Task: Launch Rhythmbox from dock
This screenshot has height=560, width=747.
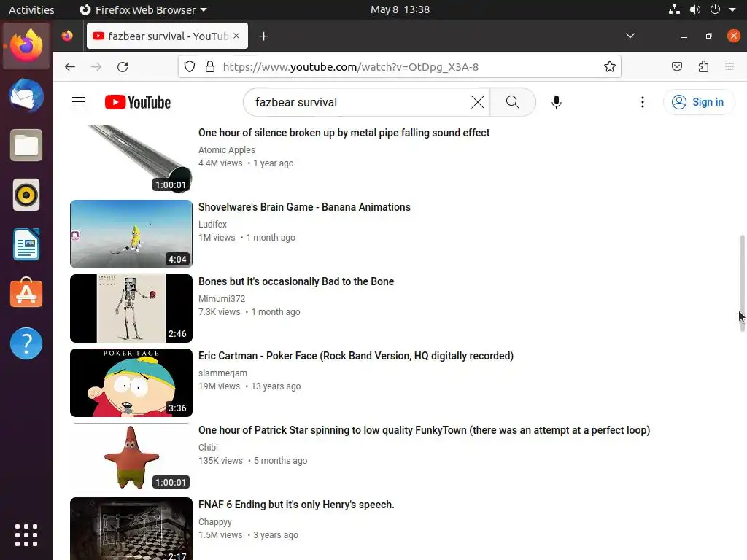Action: pyautogui.click(x=26, y=195)
